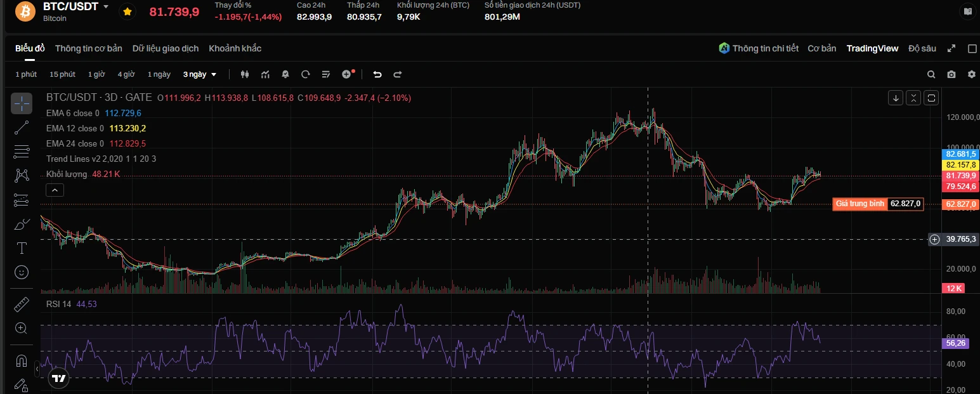
Task: Toggle the square checkbox beside fullscreen
Action: click(972, 48)
